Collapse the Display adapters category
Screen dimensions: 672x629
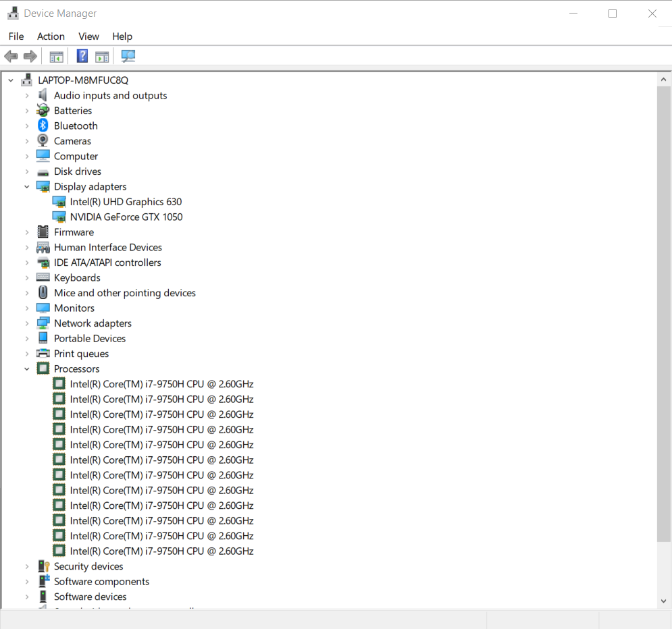27,187
